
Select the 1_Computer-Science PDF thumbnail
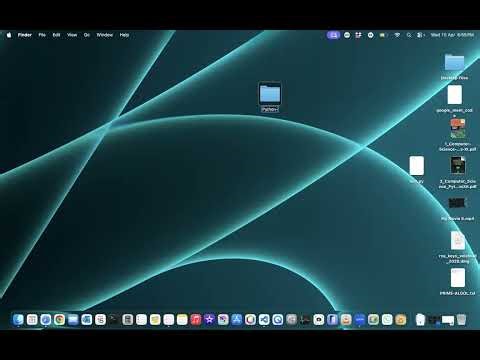click(458, 128)
